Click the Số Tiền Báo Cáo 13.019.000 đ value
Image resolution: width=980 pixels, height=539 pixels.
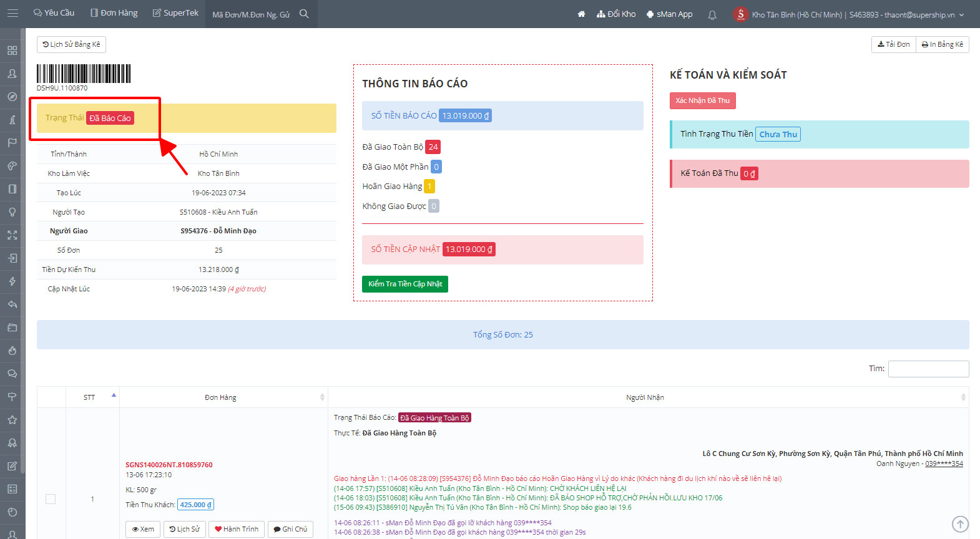(x=466, y=115)
